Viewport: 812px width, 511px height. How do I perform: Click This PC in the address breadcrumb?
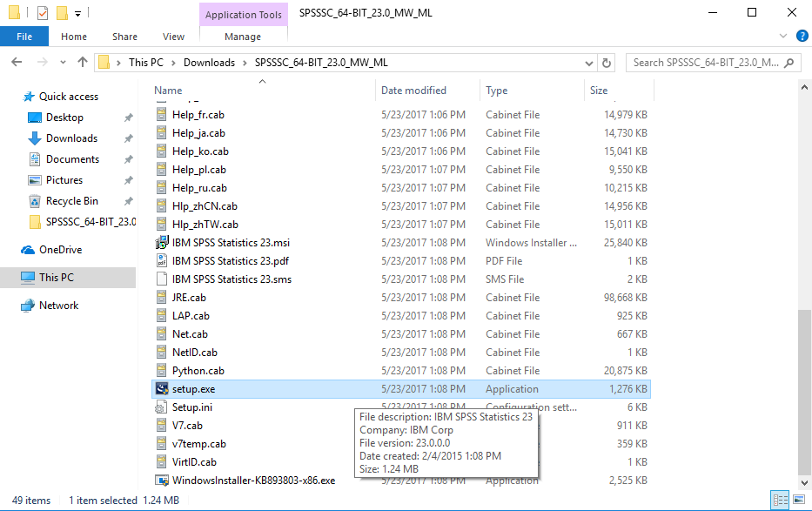(146, 63)
